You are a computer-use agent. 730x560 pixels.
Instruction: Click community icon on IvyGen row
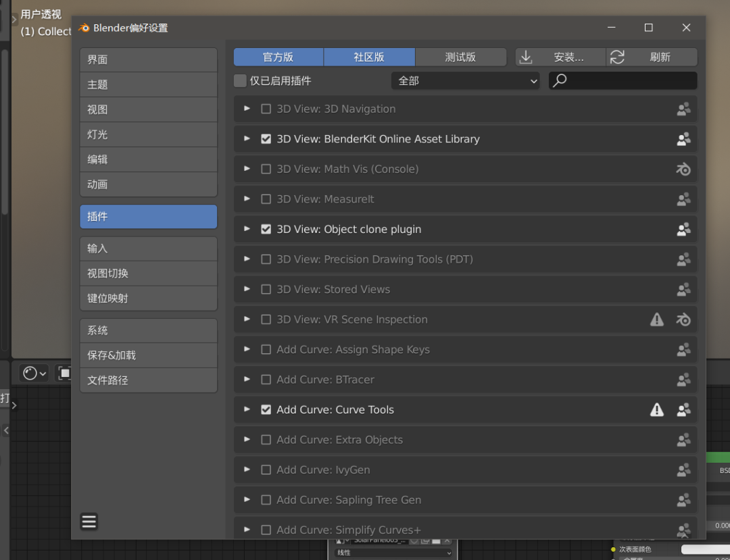click(683, 469)
